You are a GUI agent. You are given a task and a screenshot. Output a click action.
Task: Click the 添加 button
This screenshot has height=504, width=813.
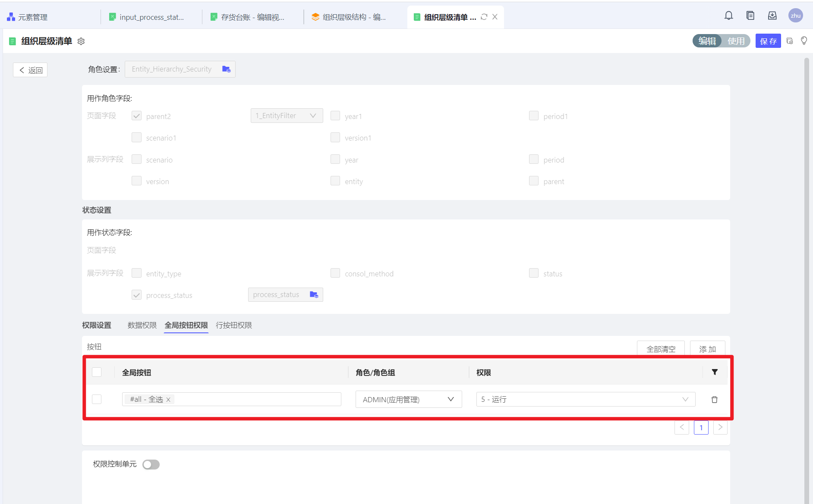pos(707,349)
